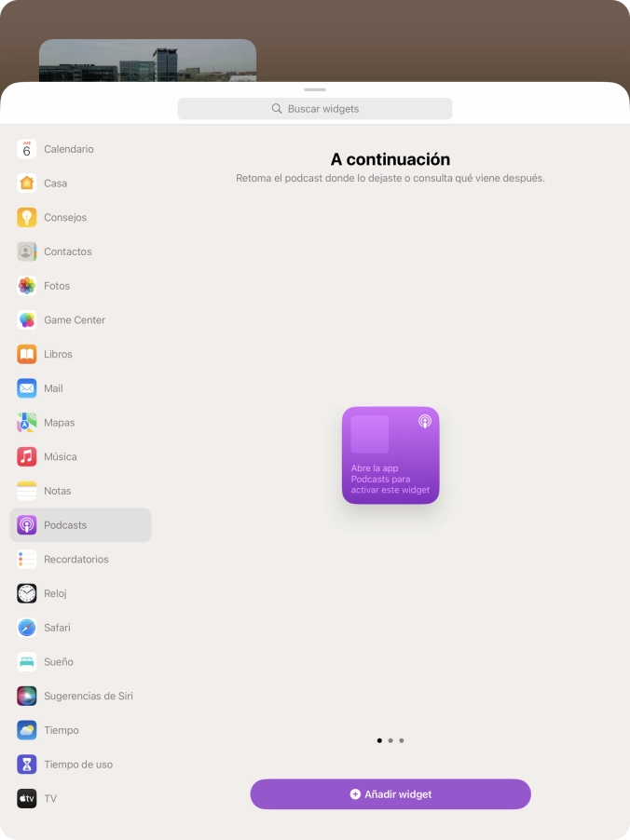
Task: Add widget with Añadir widget button
Action: pyautogui.click(x=390, y=794)
